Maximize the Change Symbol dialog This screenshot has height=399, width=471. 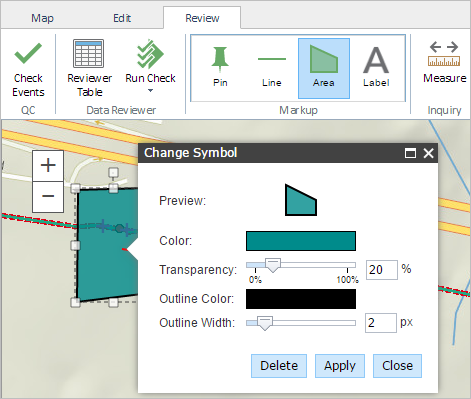[410, 153]
